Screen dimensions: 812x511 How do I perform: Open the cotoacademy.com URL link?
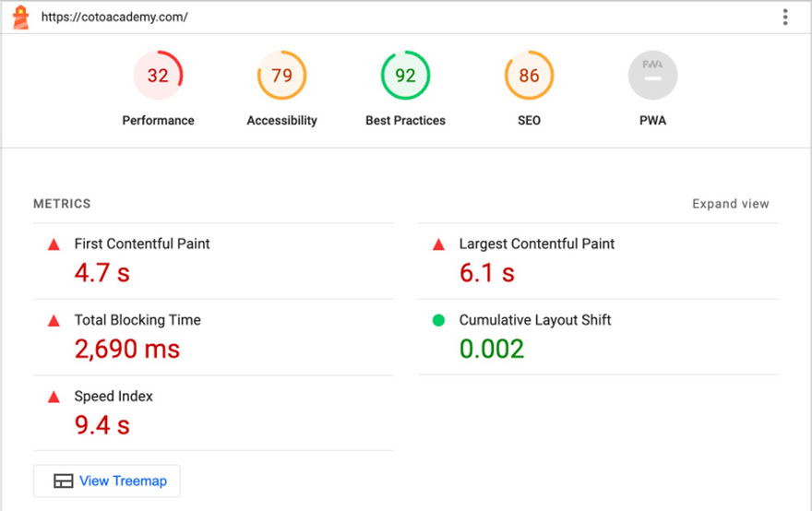[x=114, y=18]
